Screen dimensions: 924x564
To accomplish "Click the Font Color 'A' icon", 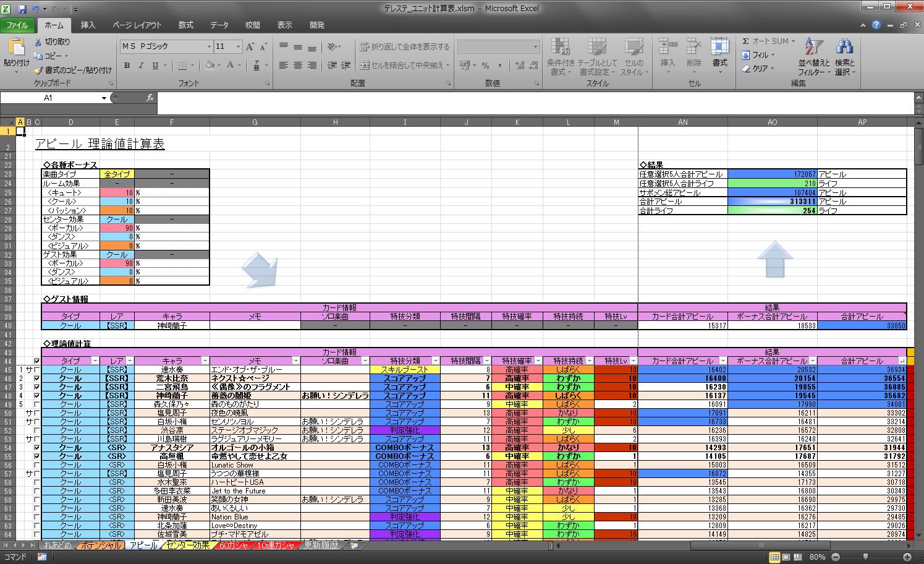I will point(230,66).
